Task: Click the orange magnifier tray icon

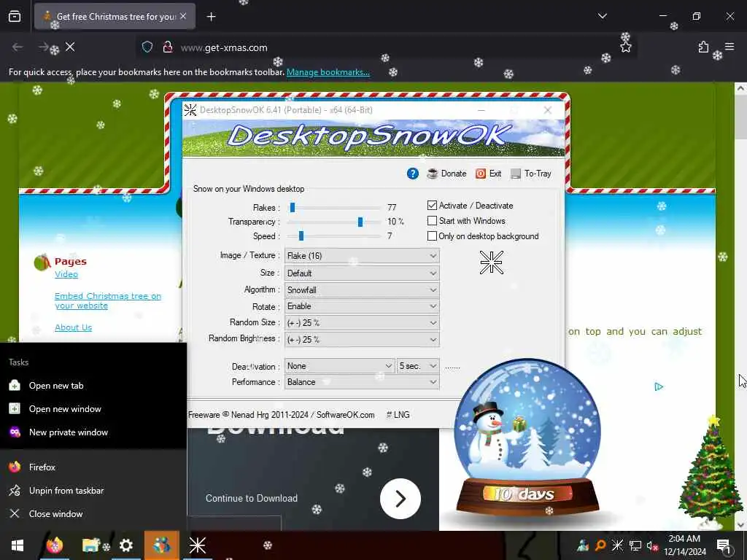Action: click(600, 545)
